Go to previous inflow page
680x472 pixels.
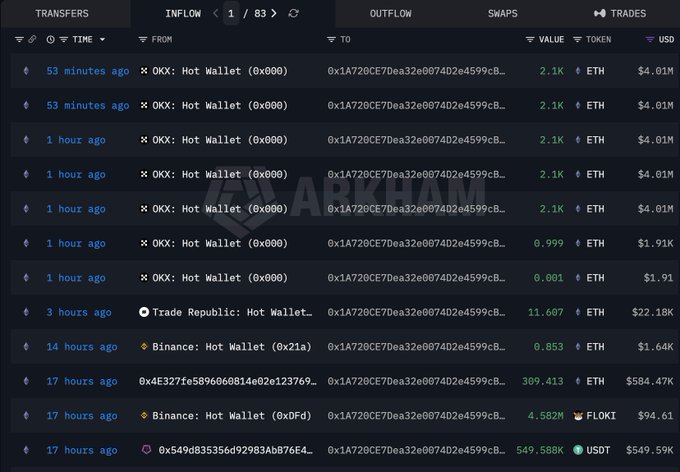tap(216, 13)
